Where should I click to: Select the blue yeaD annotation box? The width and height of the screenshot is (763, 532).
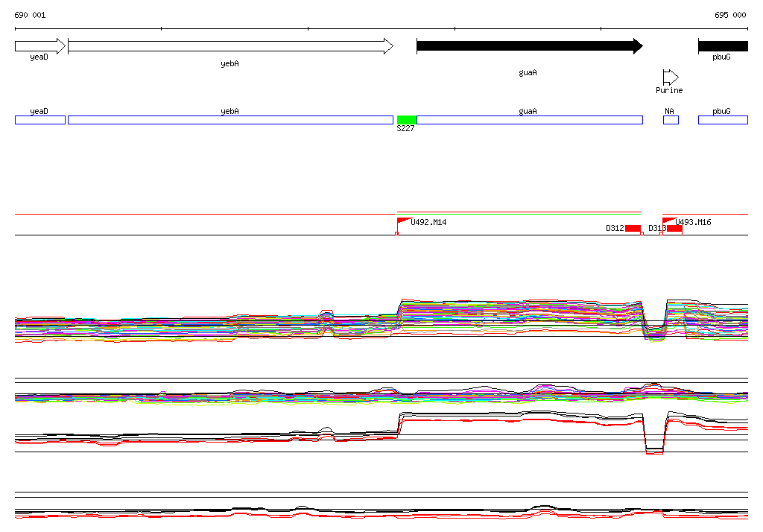click(x=40, y=120)
